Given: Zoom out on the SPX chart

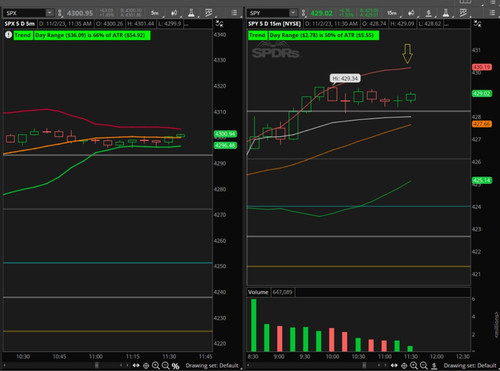Looking at the screenshot, I should point(166,366).
